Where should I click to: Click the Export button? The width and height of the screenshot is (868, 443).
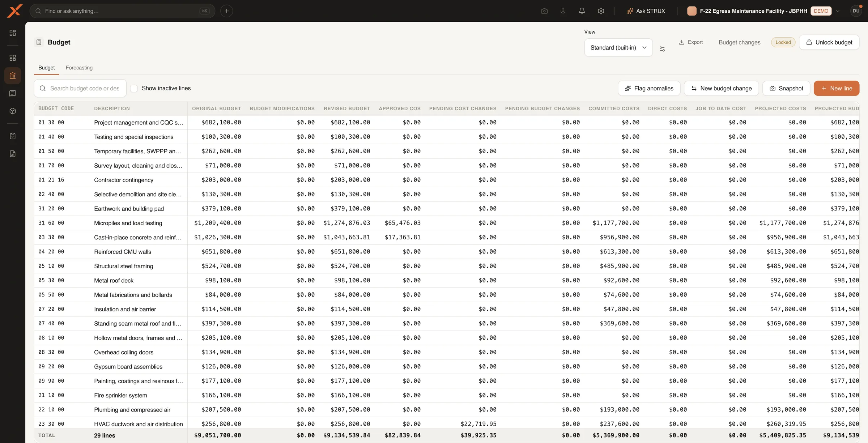691,42
